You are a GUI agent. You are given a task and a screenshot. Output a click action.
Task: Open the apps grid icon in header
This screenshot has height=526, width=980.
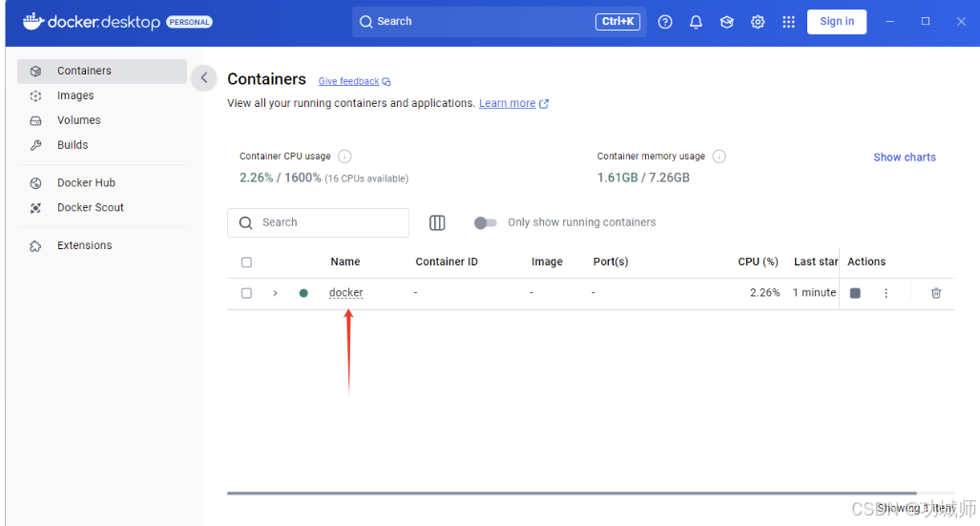[x=789, y=22]
